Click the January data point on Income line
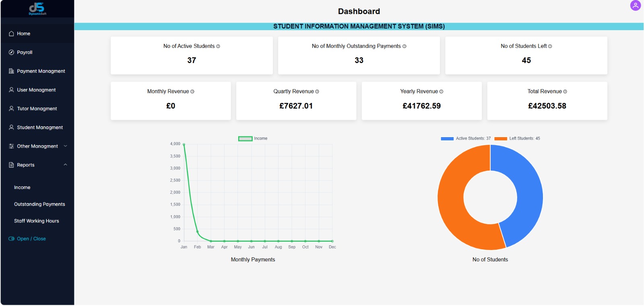The width and height of the screenshot is (644, 306). pos(184,144)
